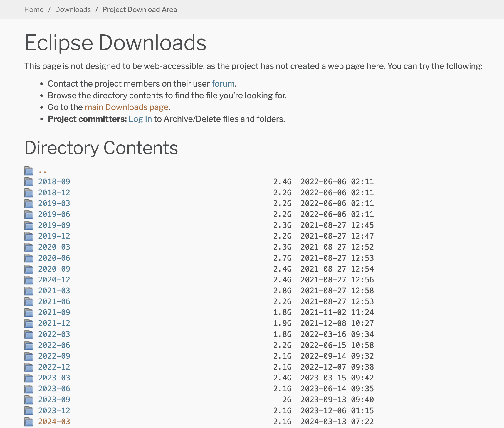Click the folder icon beside 2021-12
This screenshot has width=504, height=428.
(x=29, y=323)
